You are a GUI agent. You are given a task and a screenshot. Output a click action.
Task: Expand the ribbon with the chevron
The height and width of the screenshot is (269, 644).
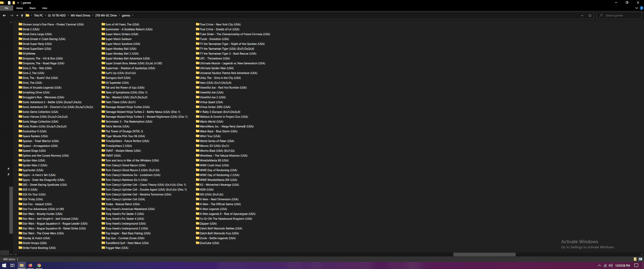tap(637, 8)
